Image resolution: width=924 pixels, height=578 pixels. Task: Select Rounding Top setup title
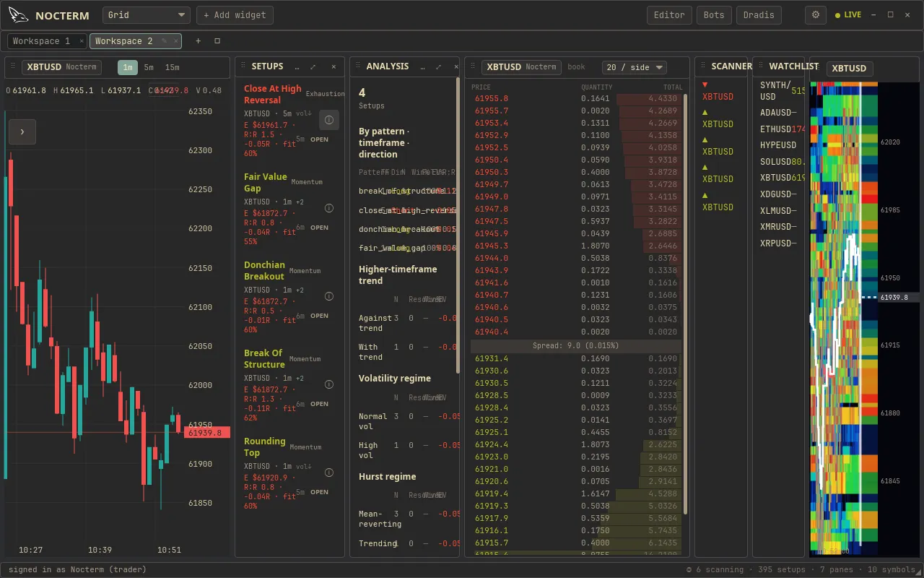(265, 447)
